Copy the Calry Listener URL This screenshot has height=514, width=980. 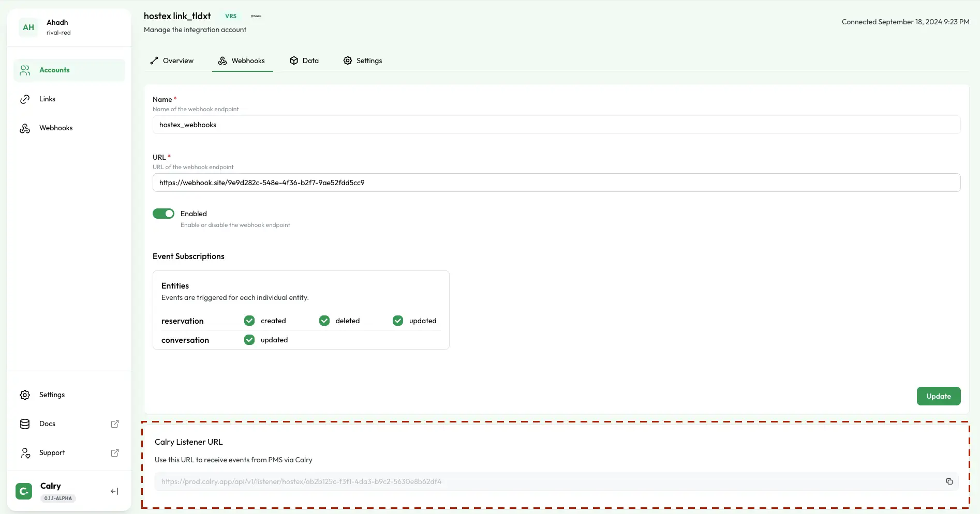949,481
